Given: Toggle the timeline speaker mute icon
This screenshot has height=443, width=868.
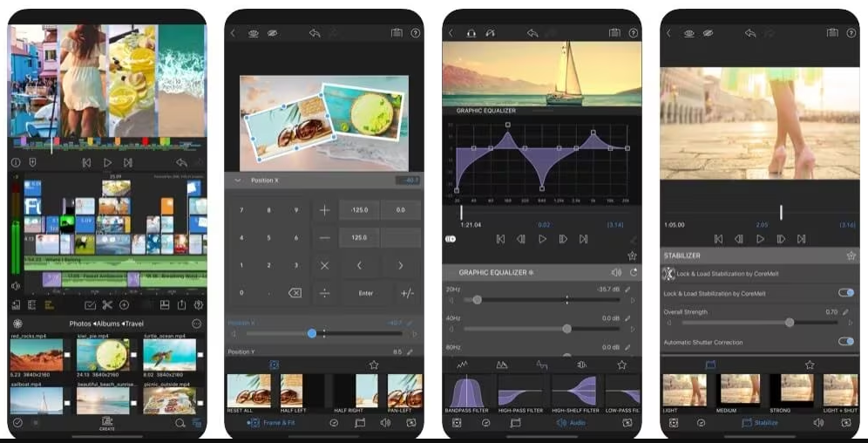Looking at the screenshot, I should 16,286.
